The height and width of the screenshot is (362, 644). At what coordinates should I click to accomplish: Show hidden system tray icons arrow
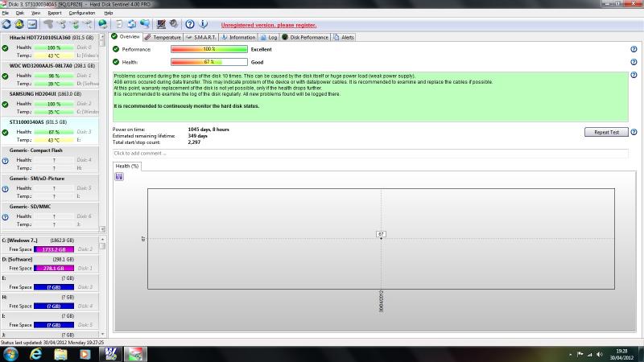(570, 354)
